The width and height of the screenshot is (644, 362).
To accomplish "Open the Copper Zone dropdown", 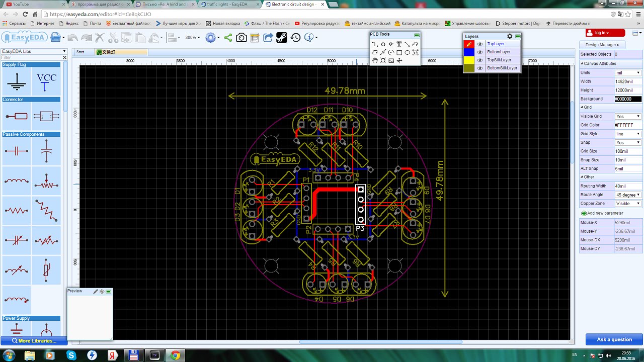I will click(628, 204).
